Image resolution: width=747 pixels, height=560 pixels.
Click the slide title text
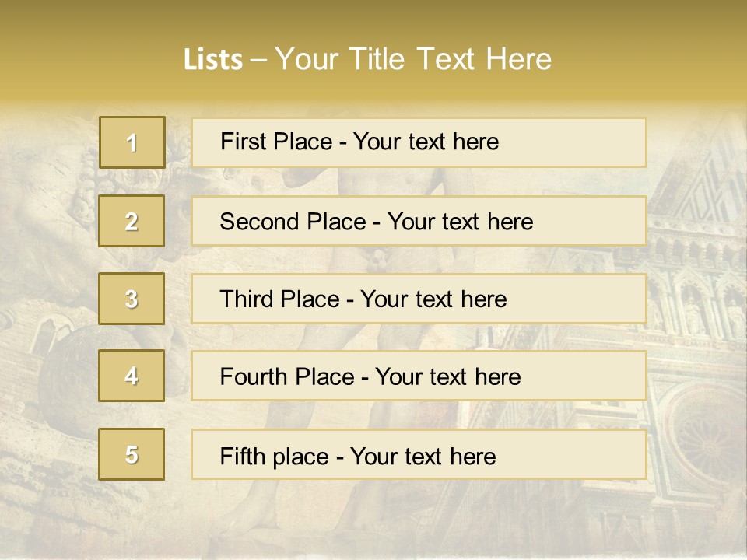tap(367, 59)
